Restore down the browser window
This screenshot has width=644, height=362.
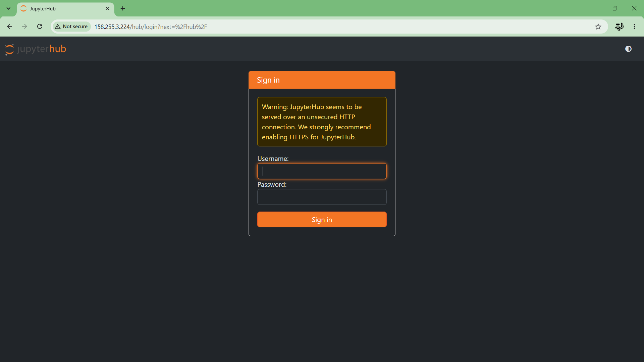(x=615, y=8)
